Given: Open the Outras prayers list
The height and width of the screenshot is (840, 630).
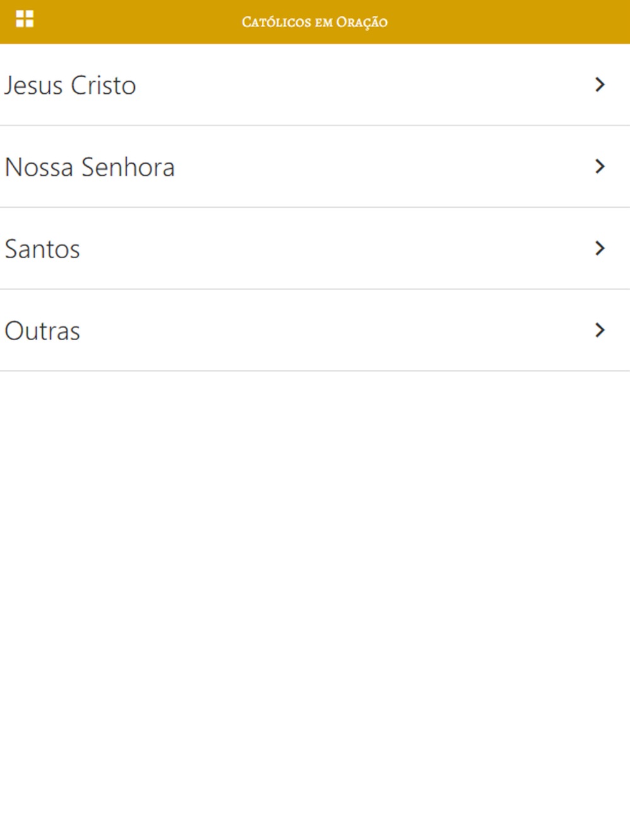Looking at the screenshot, I should point(315,331).
